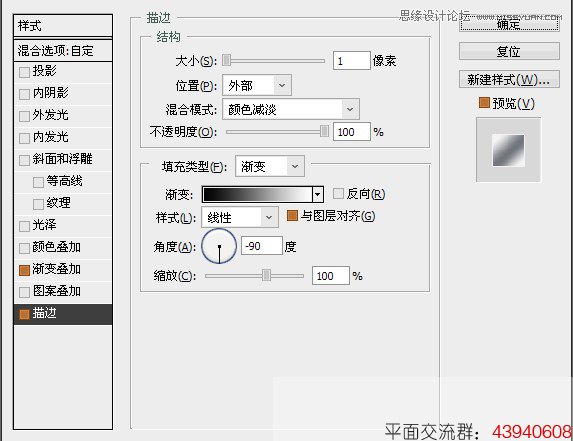
Task: Open the 填充类型(F) fill type dropdown
Action: point(270,166)
